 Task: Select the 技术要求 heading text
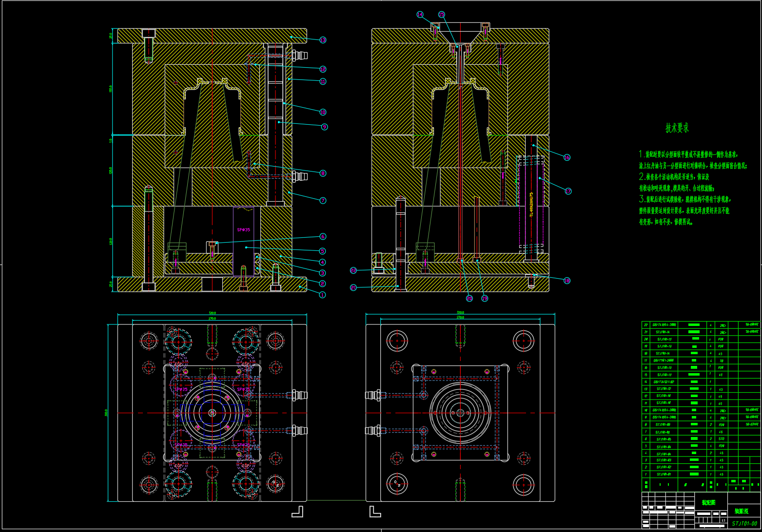coord(677,128)
